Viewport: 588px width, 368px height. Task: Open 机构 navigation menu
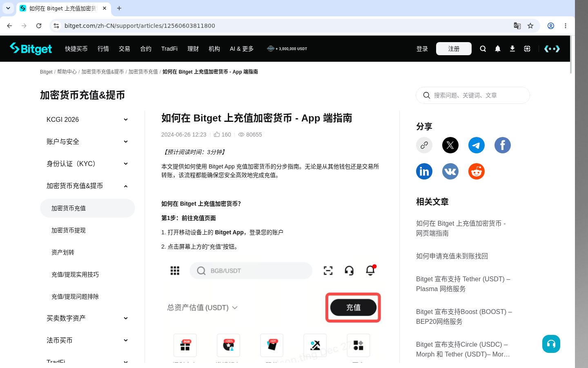[x=214, y=49]
